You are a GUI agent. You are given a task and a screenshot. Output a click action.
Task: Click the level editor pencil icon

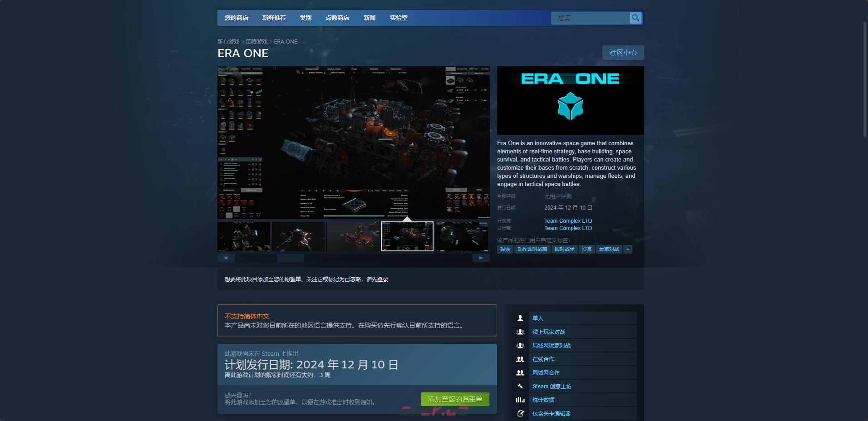tap(520, 413)
